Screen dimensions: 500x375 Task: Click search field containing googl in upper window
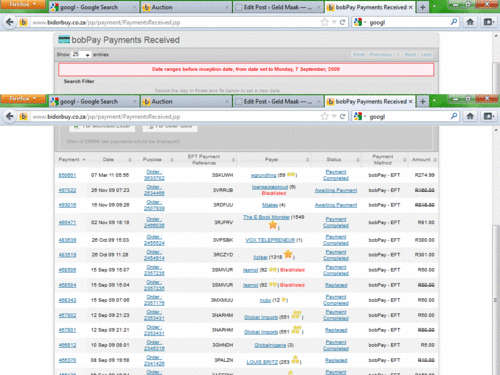pos(408,22)
